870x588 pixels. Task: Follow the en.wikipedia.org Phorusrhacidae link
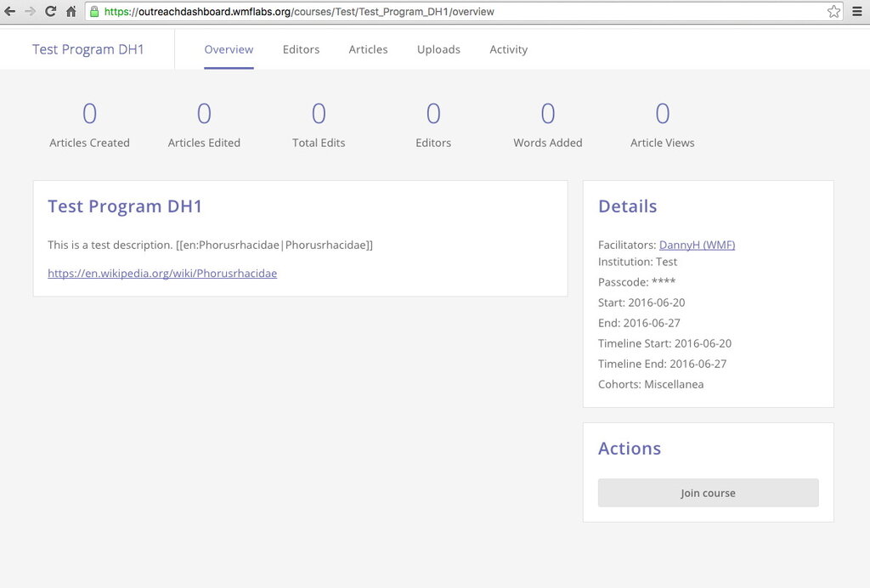[162, 273]
